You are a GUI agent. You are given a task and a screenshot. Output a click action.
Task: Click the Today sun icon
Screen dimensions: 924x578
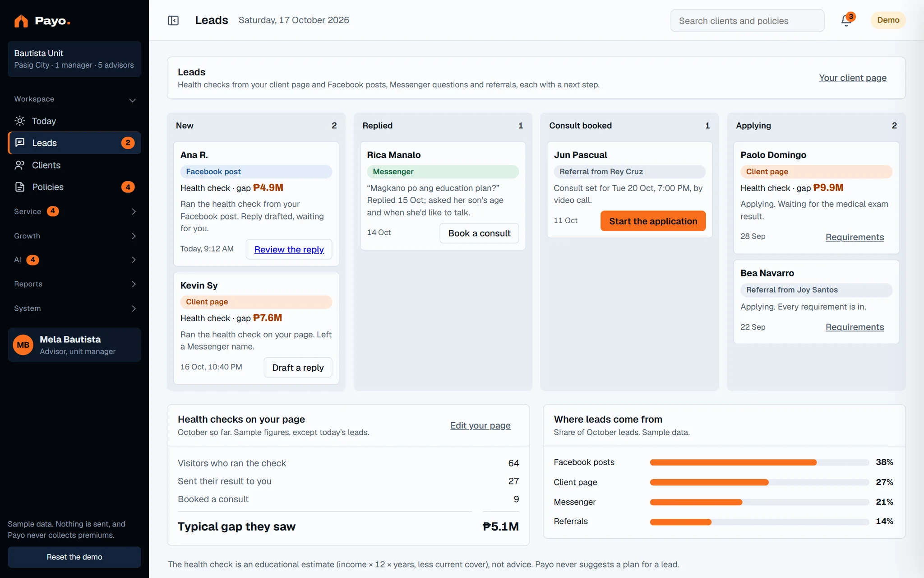tap(20, 121)
